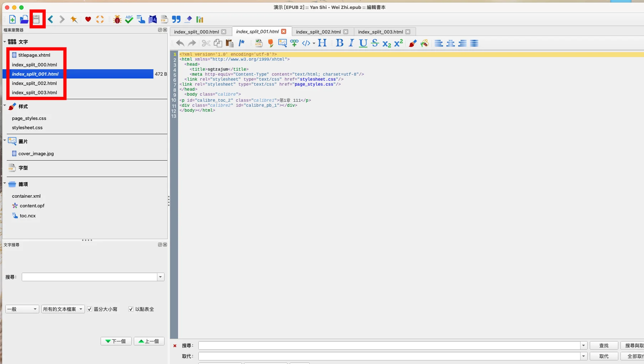644x364 pixels.
Task: Apply subscript with the x₂ icon
Action: pyautogui.click(x=387, y=44)
